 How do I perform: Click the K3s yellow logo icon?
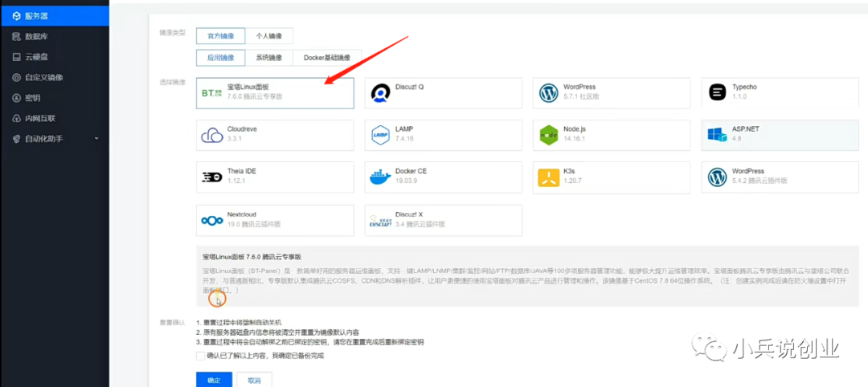coord(549,177)
